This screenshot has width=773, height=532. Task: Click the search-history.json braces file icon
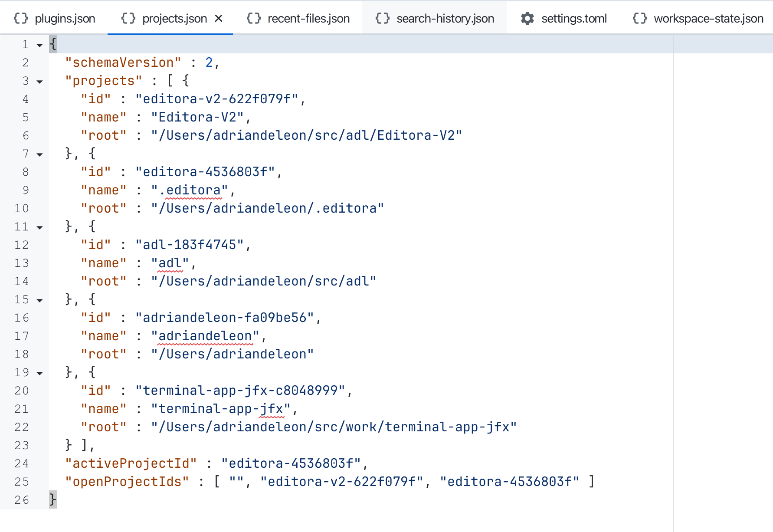383,18
